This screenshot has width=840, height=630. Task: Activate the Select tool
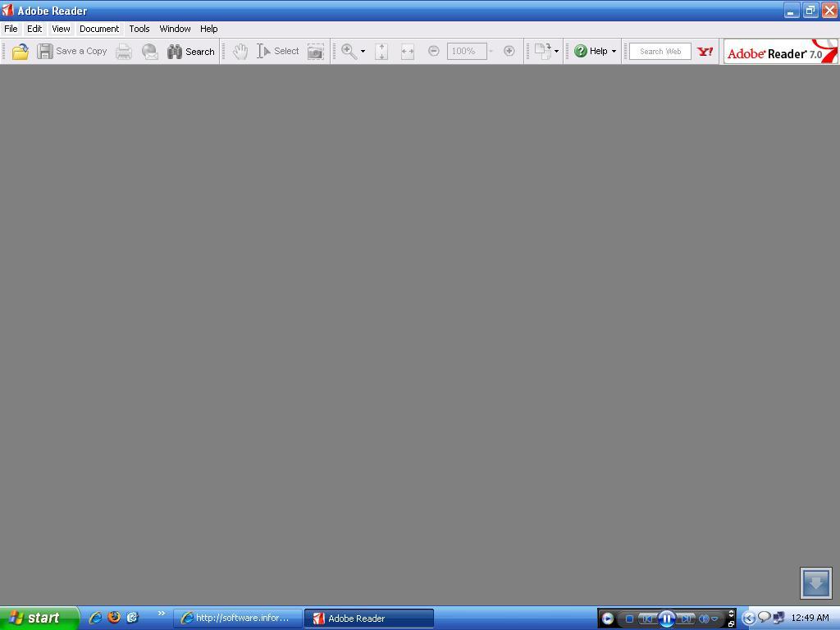276,51
